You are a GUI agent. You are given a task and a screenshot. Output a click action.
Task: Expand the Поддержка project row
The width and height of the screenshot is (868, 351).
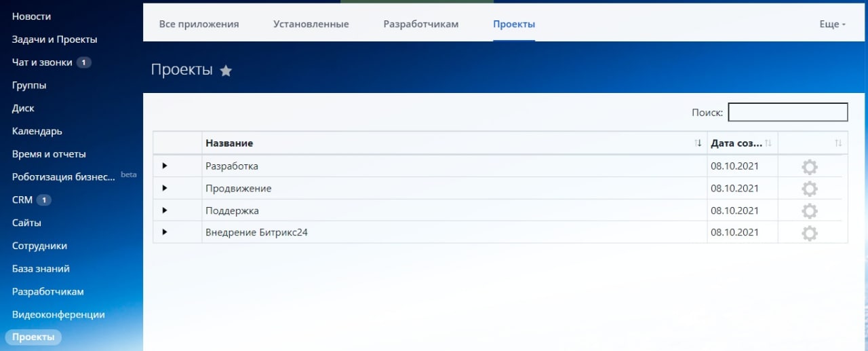point(164,210)
